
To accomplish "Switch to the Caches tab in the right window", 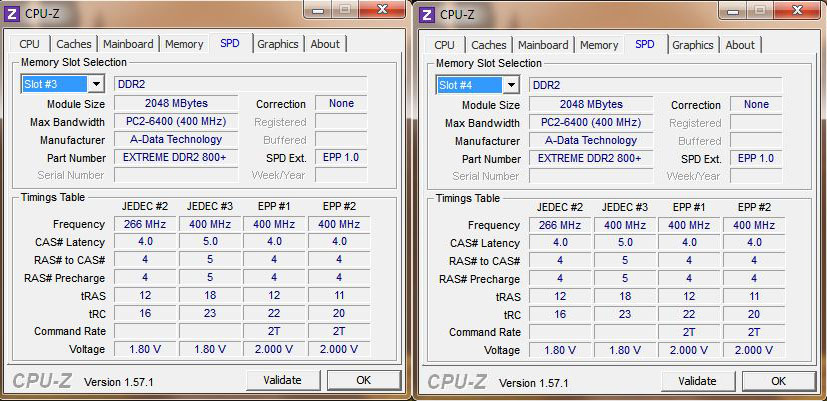I will [x=489, y=45].
